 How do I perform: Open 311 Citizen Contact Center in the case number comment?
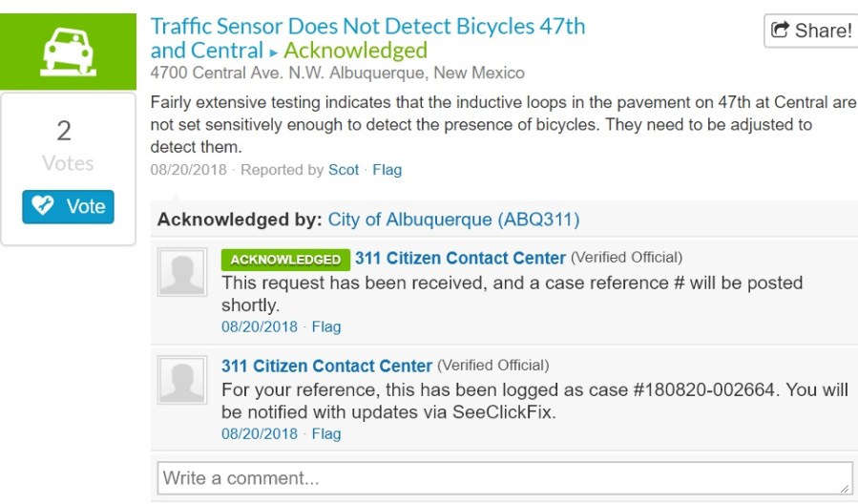pyautogui.click(x=326, y=366)
